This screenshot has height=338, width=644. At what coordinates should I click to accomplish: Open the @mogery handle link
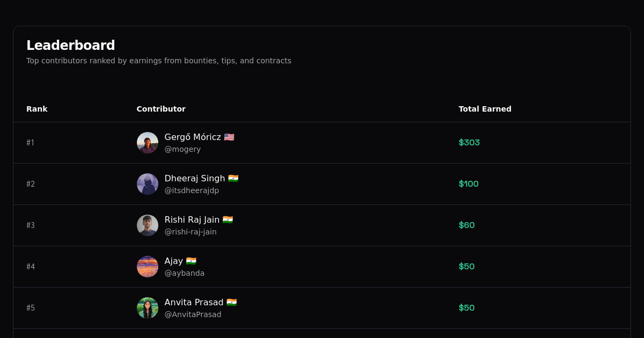(x=182, y=149)
